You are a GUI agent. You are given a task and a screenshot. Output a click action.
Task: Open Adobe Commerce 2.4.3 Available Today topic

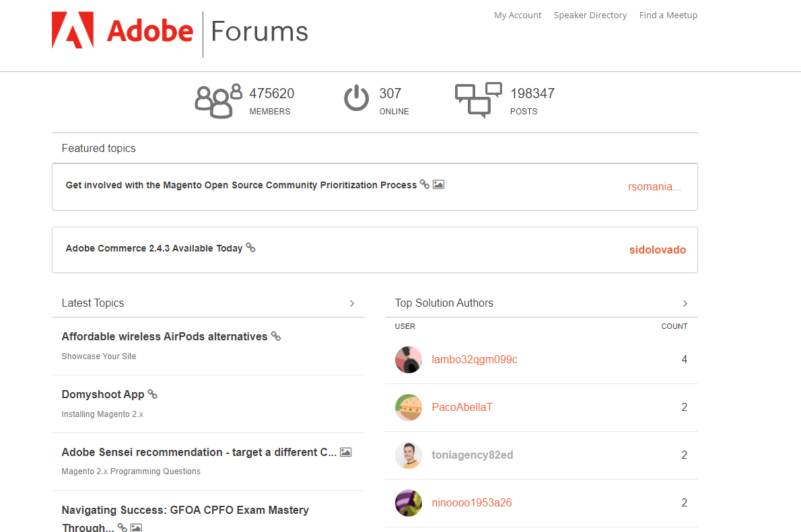(x=153, y=248)
